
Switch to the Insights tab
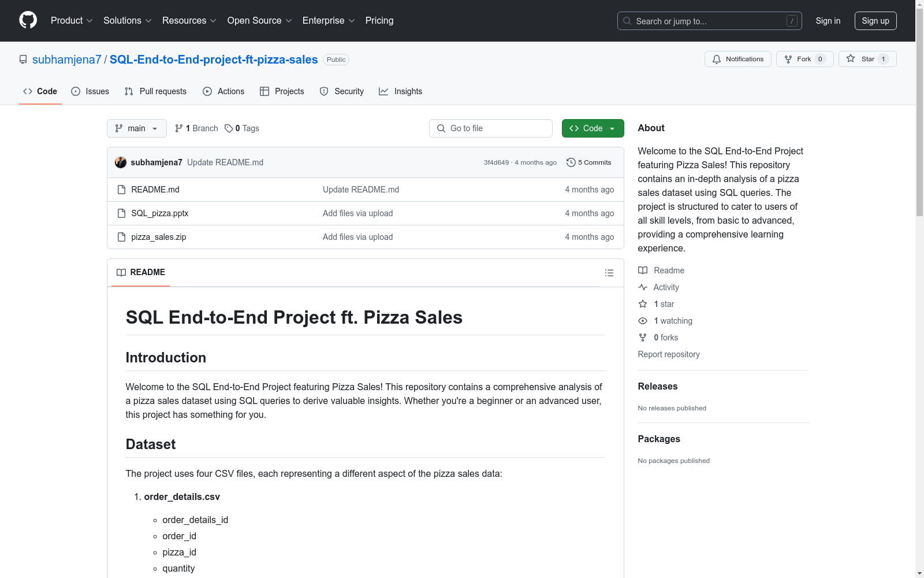pos(401,91)
